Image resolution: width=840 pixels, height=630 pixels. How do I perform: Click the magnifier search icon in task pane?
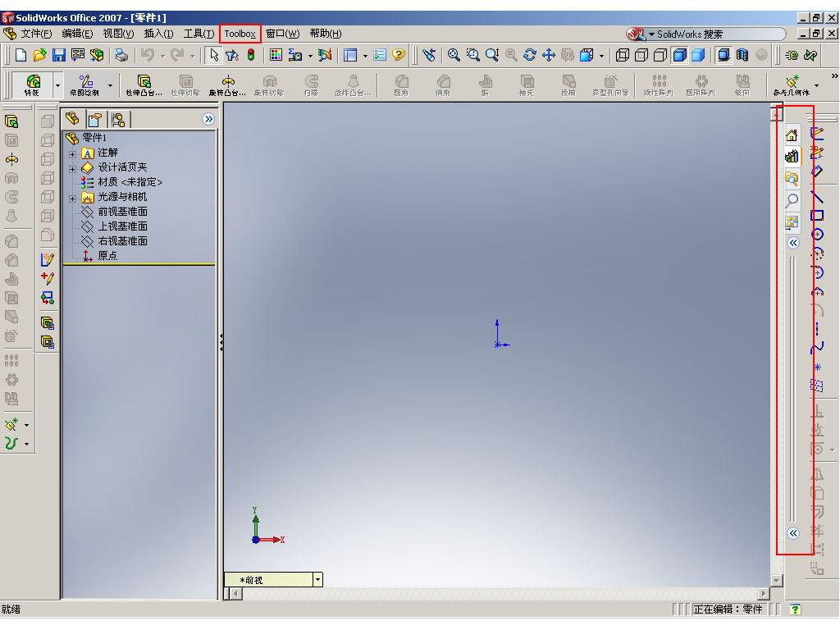[792, 200]
